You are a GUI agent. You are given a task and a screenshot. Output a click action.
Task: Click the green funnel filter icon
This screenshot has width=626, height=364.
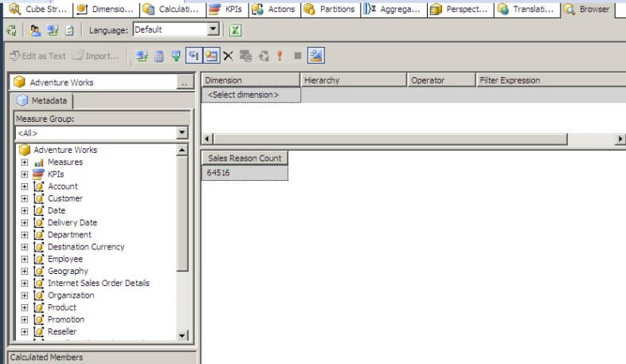[176, 56]
